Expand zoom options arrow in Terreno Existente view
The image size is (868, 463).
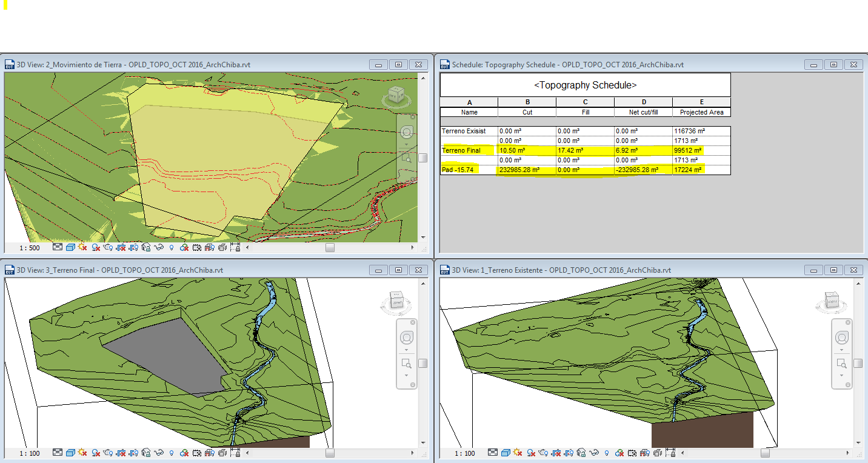point(841,375)
